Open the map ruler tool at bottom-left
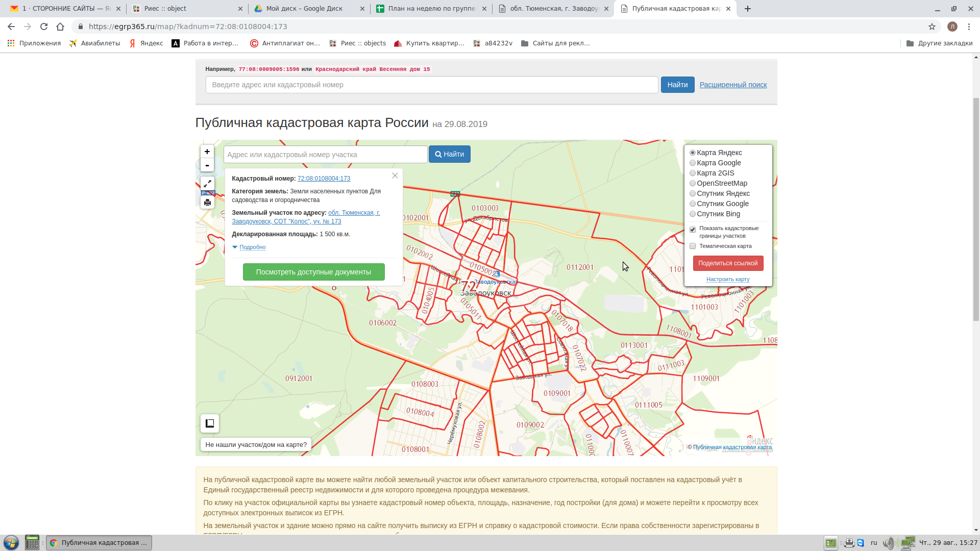Viewport: 980px width, 551px height. [210, 423]
